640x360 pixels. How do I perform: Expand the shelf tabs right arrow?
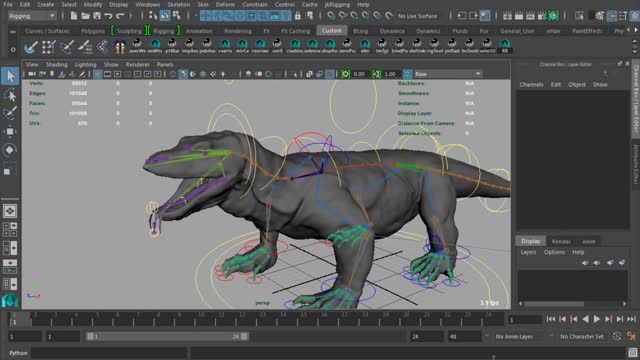635,30
